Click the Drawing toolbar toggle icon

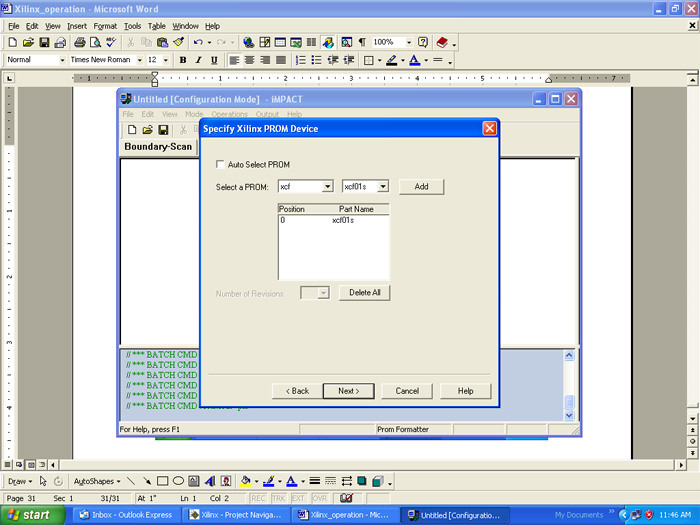pos(328,42)
